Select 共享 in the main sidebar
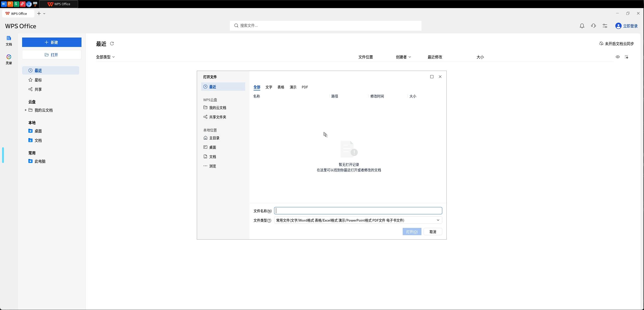Screen dimensions: 644x310 coord(50,89)
